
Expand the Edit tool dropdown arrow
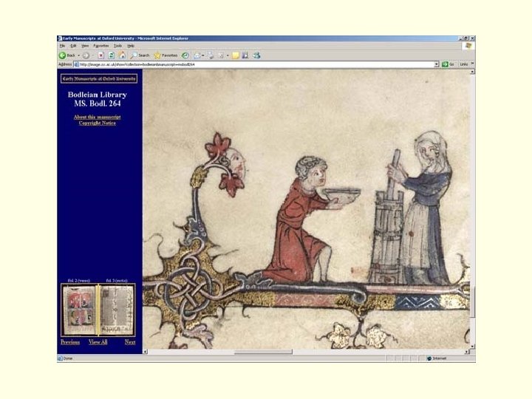tap(228, 55)
